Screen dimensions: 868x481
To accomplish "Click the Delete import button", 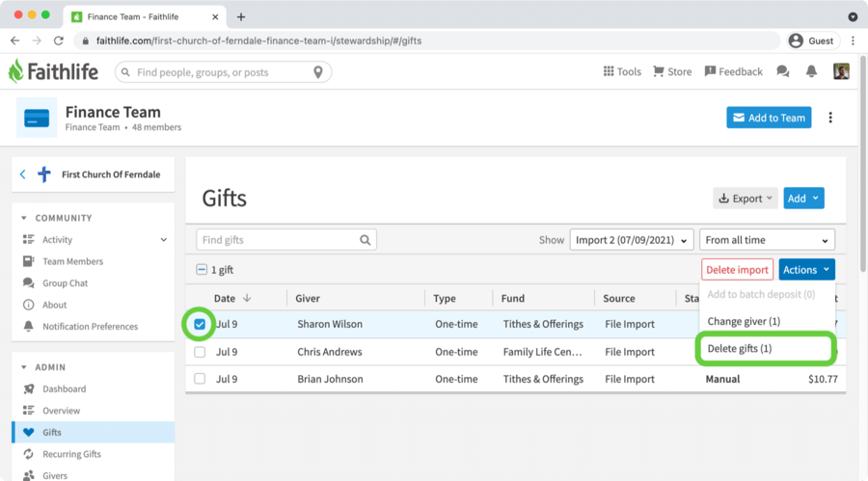I will 737,270.
